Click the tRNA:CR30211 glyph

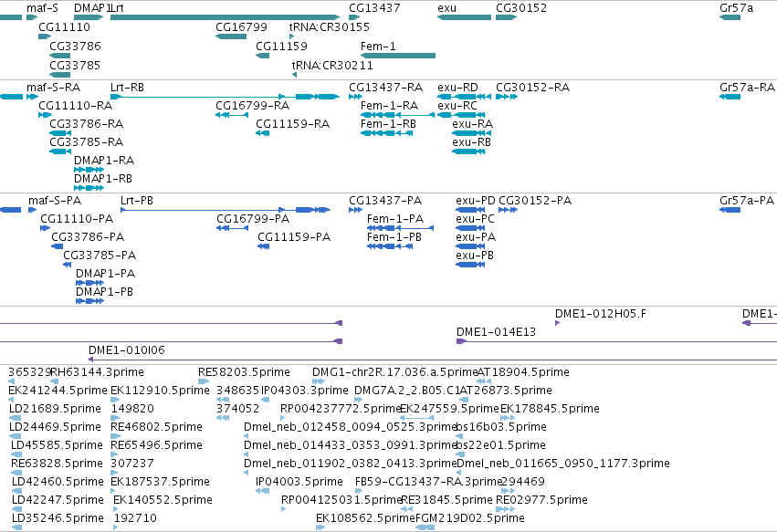tap(294, 75)
